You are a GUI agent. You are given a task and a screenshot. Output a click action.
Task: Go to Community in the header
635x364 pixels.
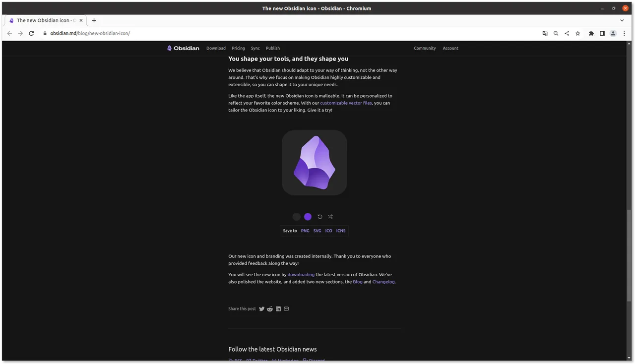point(425,48)
